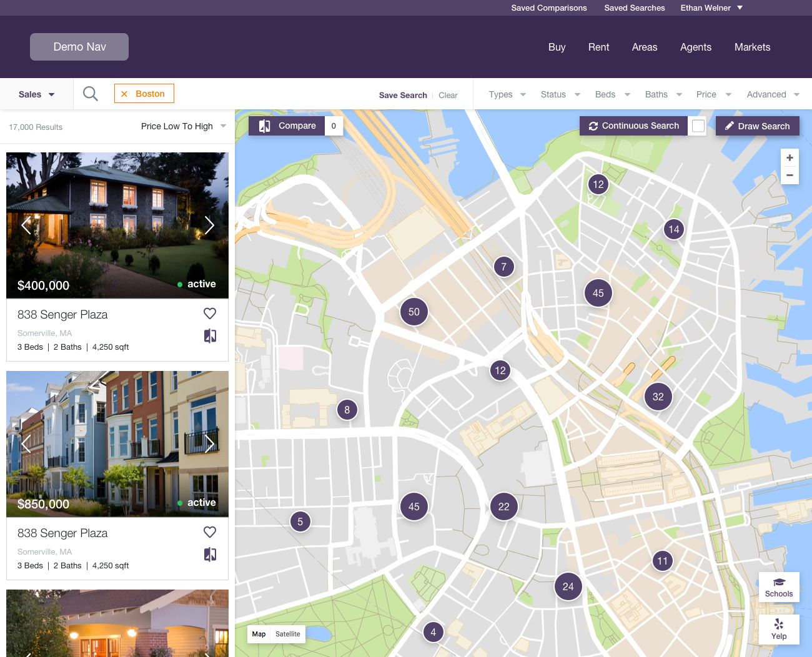
Task: Select the Map view toggle
Action: (259, 634)
